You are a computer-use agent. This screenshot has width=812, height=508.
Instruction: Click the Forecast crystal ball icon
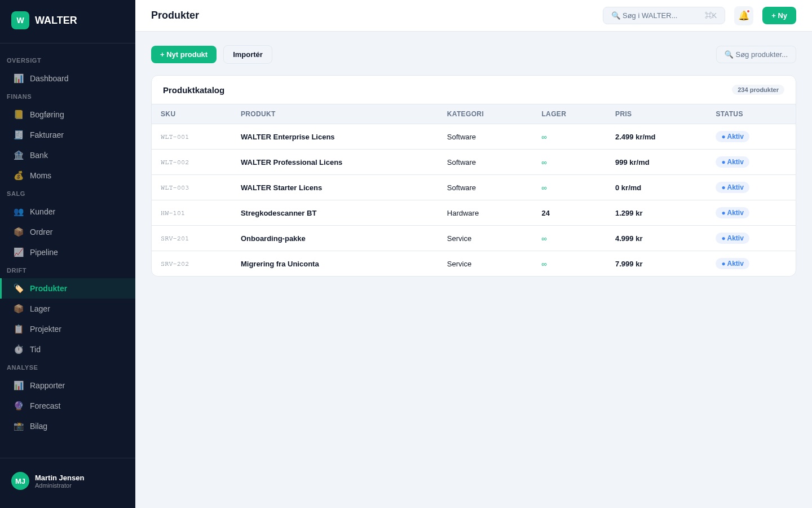pos(19,406)
